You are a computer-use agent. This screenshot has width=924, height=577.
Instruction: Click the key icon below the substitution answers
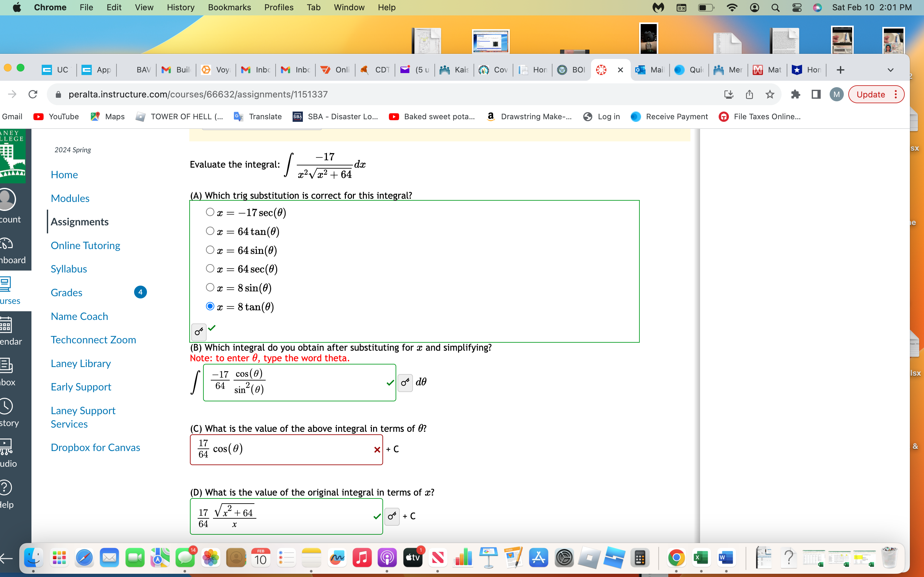click(x=198, y=332)
